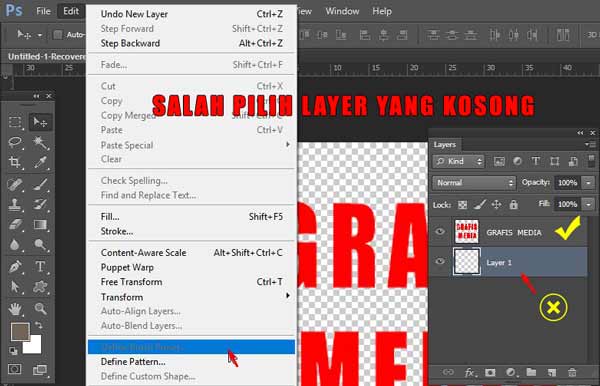
Task: Select the Magic Wand tool
Action: [x=40, y=142]
